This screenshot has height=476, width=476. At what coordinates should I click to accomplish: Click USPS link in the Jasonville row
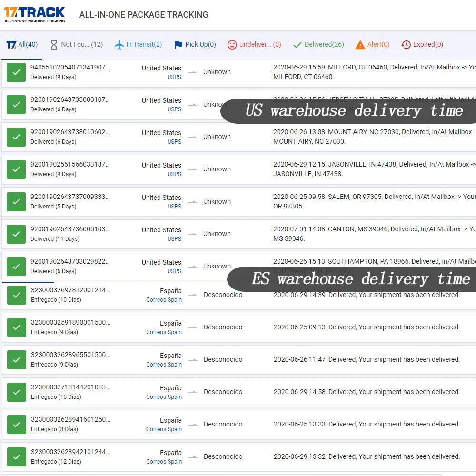(x=174, y=174)
